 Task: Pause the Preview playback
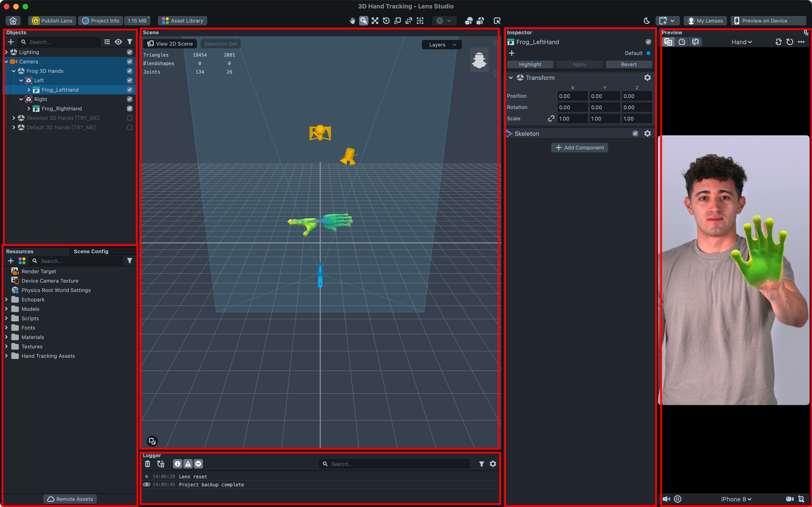pyautogui.click(x=678, y=499)
